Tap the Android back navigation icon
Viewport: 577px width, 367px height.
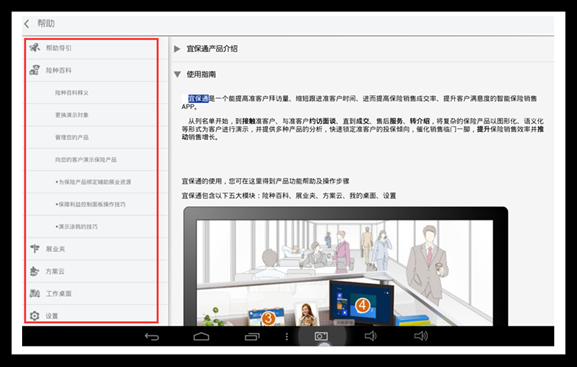click(152, 336)
